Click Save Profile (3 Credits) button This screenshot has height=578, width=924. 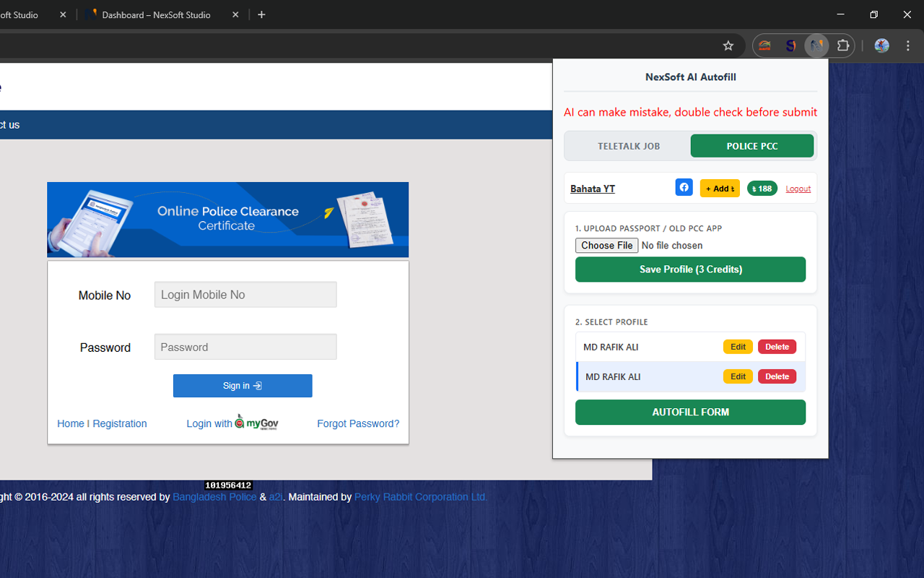pos(690,269)
